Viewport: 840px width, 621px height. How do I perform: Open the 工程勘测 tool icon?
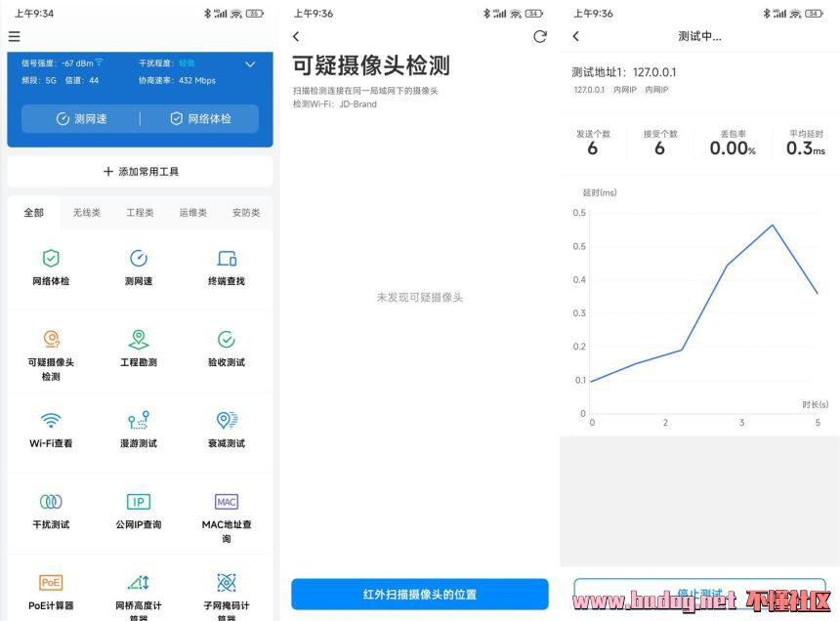(139, 340)
